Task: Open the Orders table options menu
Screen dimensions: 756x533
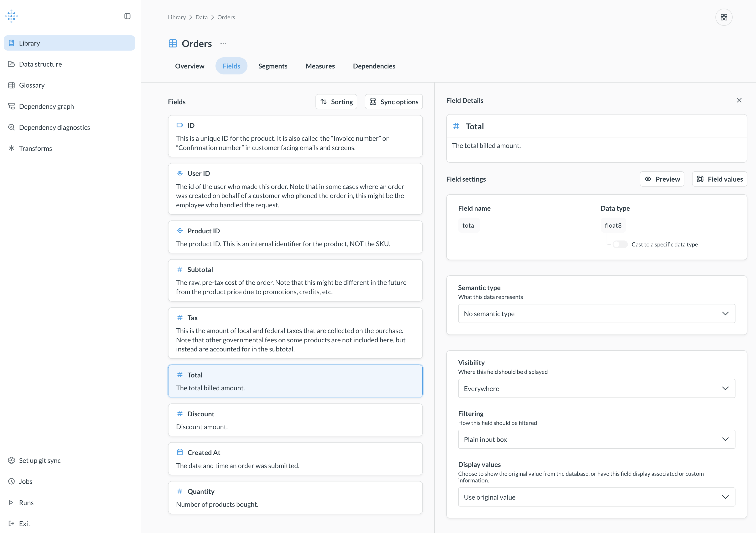Action: click(223, 43)
